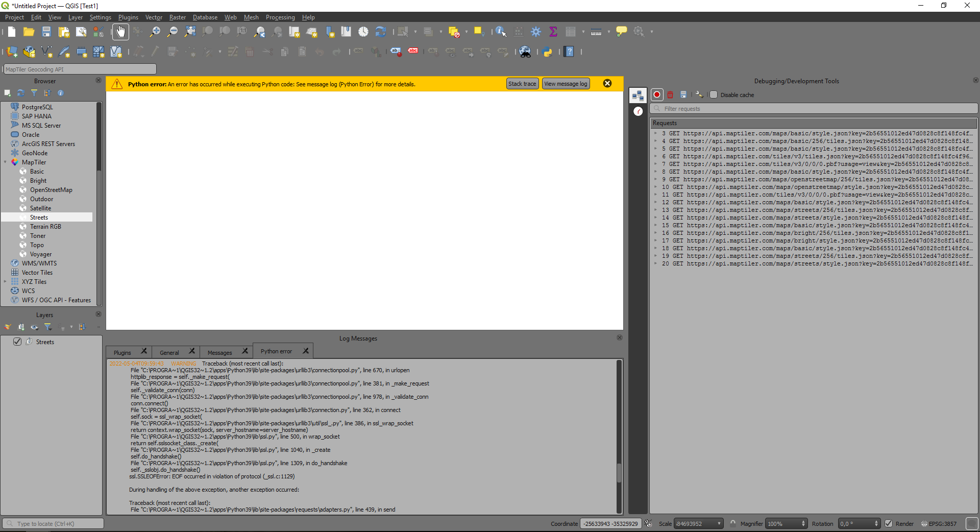The width and height of the screenshot is (980, 532).
Task: Clear the logged requests with trash icon
Action: 670,94
